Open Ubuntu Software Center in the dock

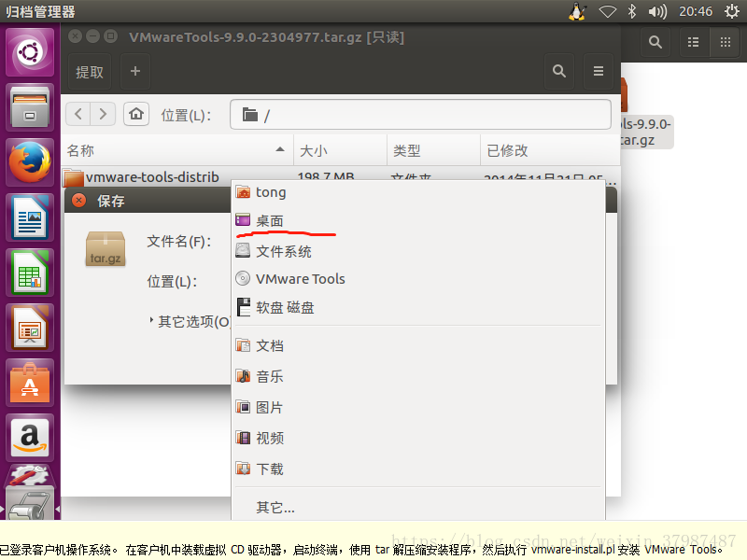tap(30, 384)
